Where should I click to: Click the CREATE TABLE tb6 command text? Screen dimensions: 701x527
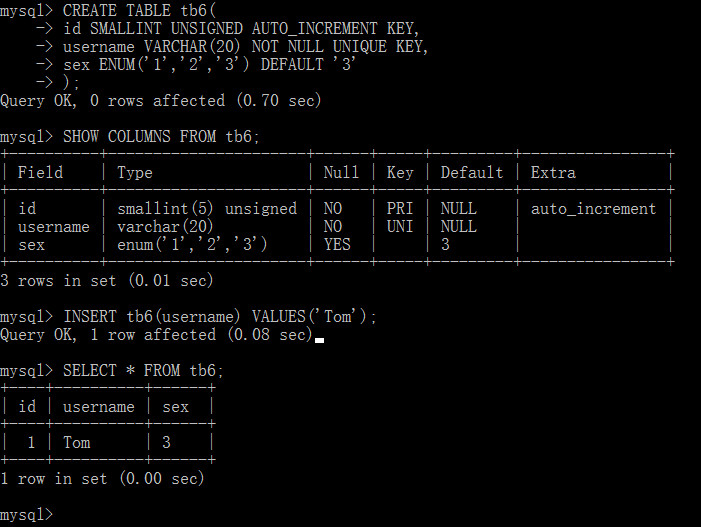[x=139, y=10]
